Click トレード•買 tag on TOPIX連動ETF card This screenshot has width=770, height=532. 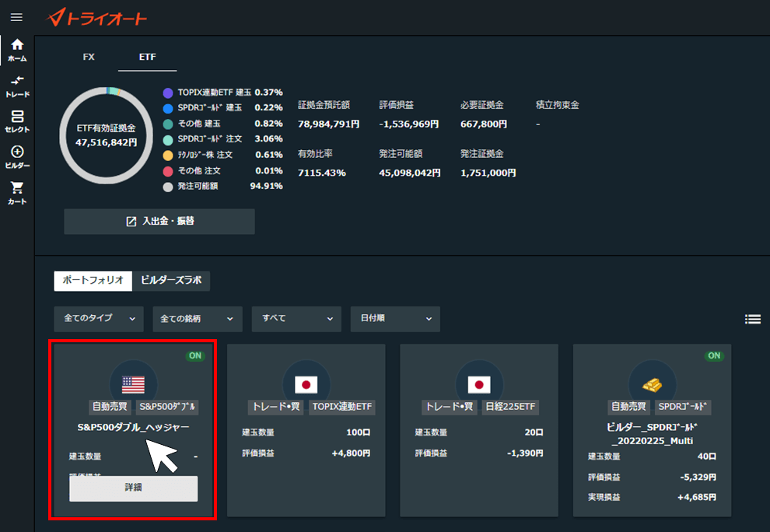[276, 407]
